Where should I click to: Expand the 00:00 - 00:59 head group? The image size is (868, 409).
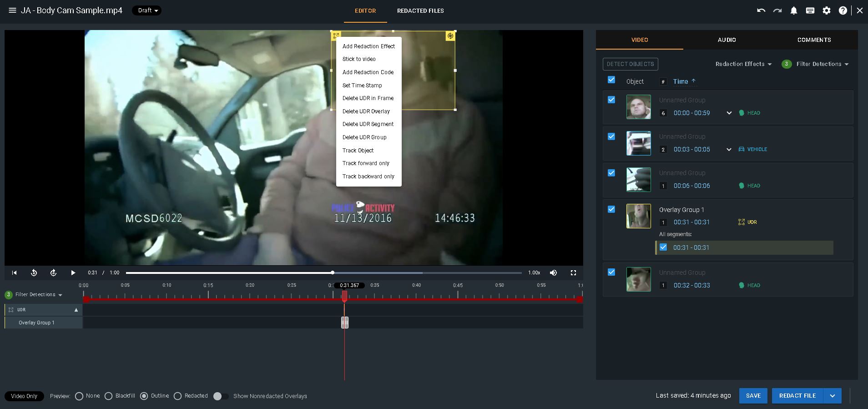click(x=729, y=113)
